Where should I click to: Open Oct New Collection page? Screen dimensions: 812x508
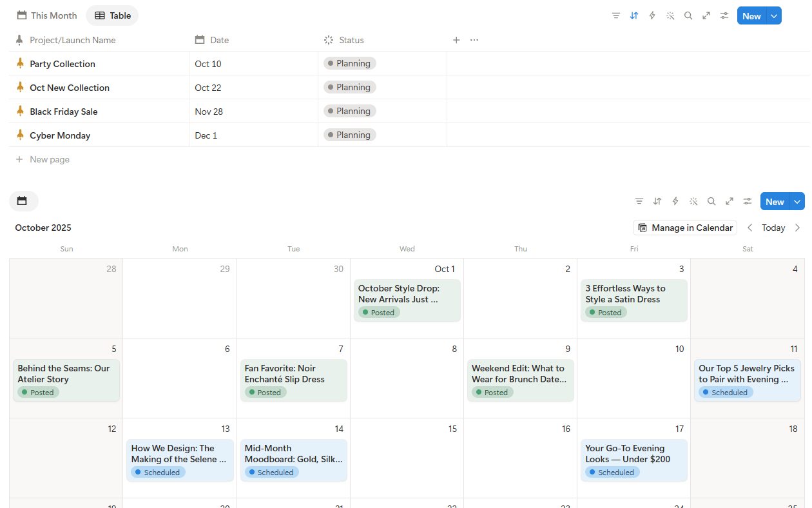(x=70, y=88)
